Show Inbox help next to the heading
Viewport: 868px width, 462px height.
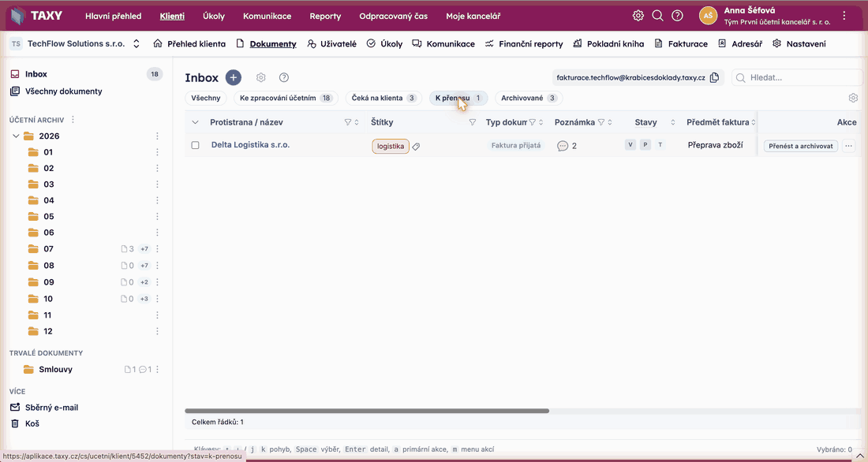pos(284,77)
